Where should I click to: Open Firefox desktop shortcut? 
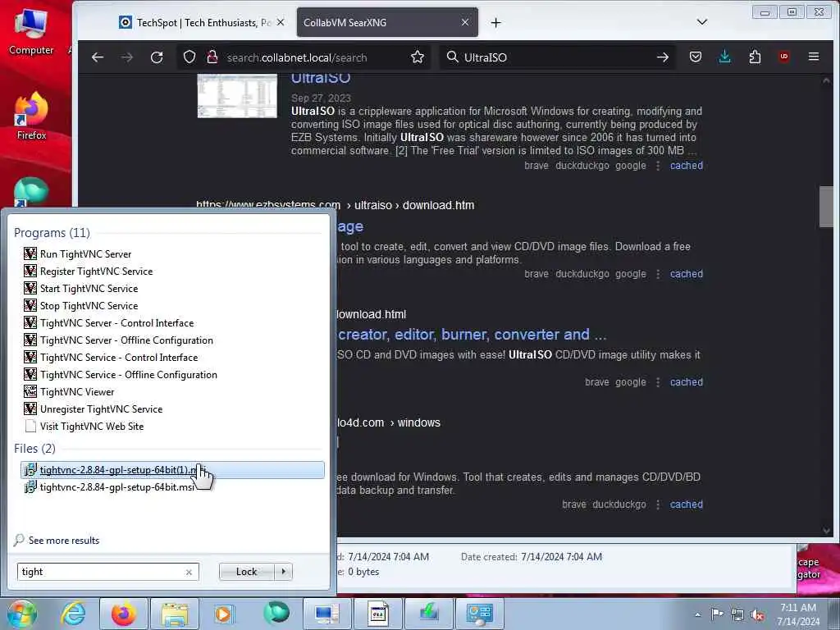pos(31,116)
